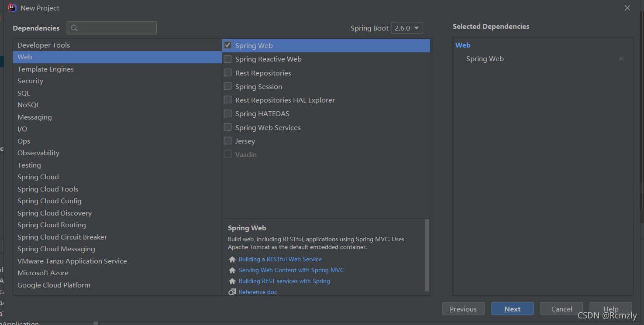Open the Spring Boot version dropdown
644x325 pixels.
pyautogui.click(x=407, y=28)
